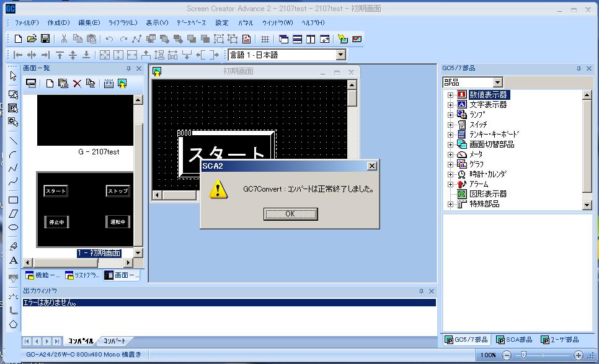Image resolution: width=599 pixels, height=364 pixels.
Task: Click the 'エラーはありません。' output line
Action: pos(229,303)
